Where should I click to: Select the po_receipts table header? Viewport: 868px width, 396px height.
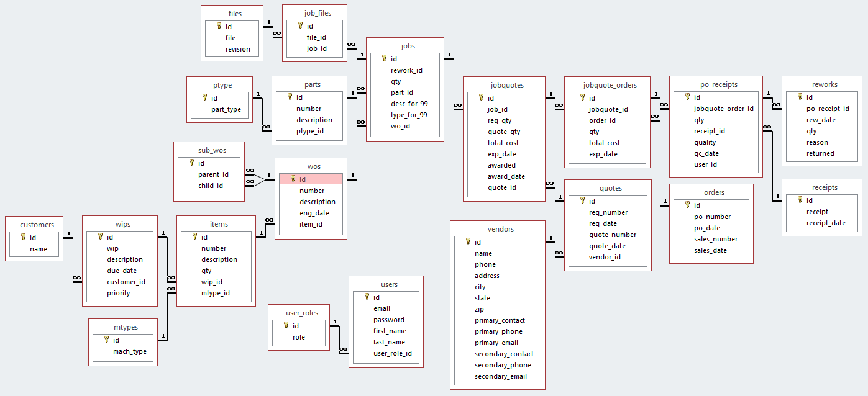[x=714, y=84]
